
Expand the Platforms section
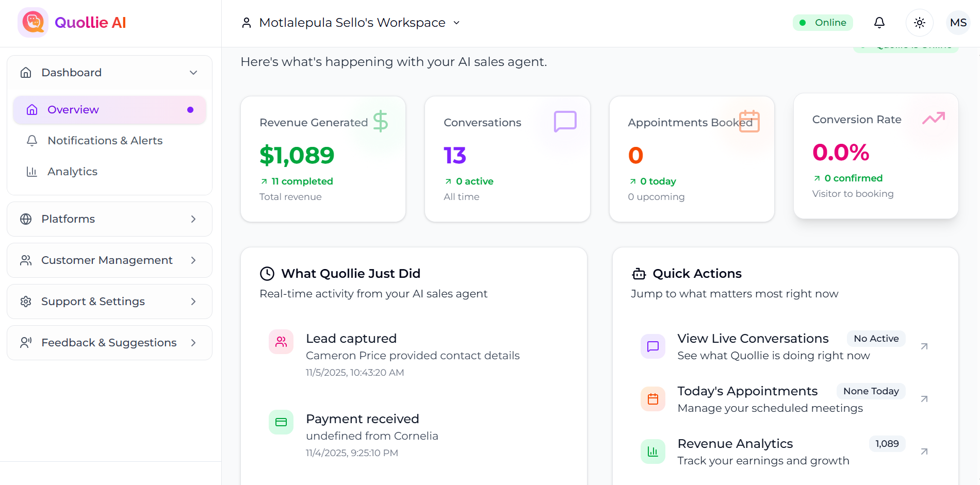pyautogui.click(x=109, y=219)
